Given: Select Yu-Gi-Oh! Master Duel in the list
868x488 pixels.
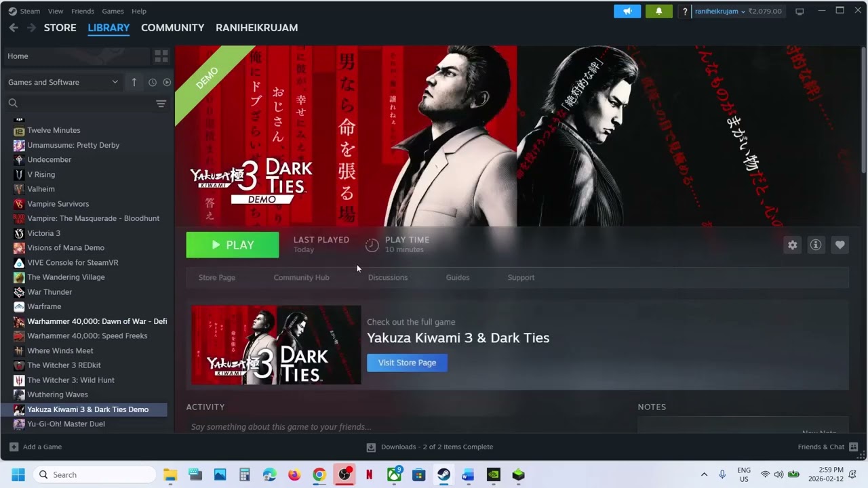Looking at the screenshot, I should coord(66,424).
